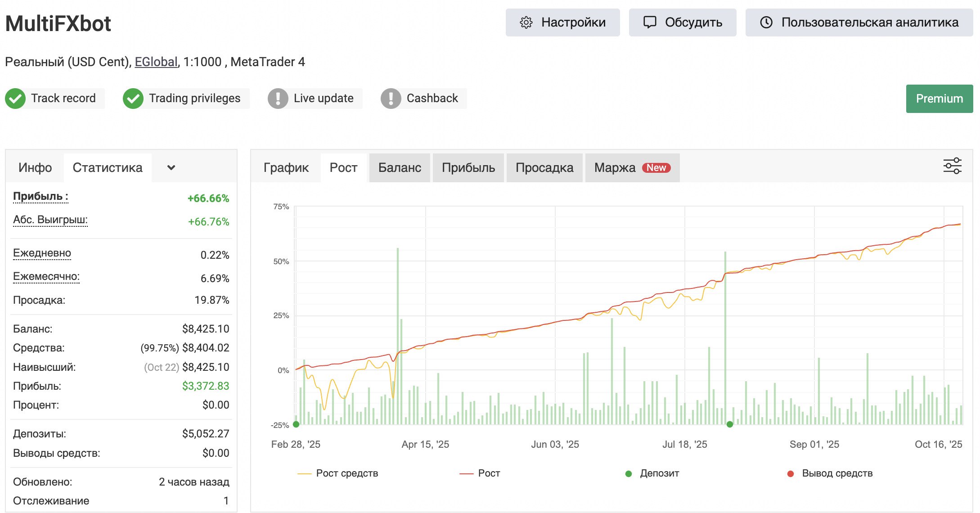Toggle the Рост средств legend series
This screenshot has height=513, width=980.
(346, 473)
